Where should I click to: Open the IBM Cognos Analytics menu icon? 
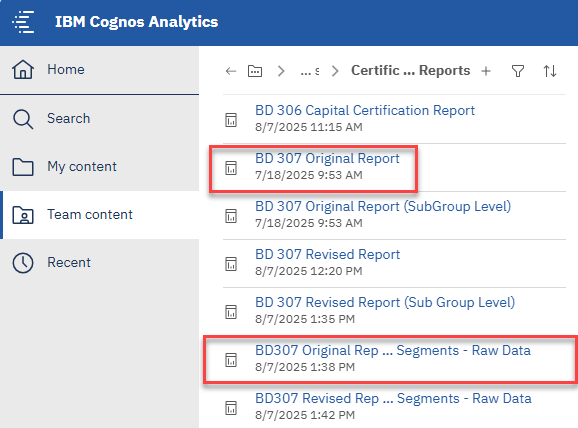(23, 22)
